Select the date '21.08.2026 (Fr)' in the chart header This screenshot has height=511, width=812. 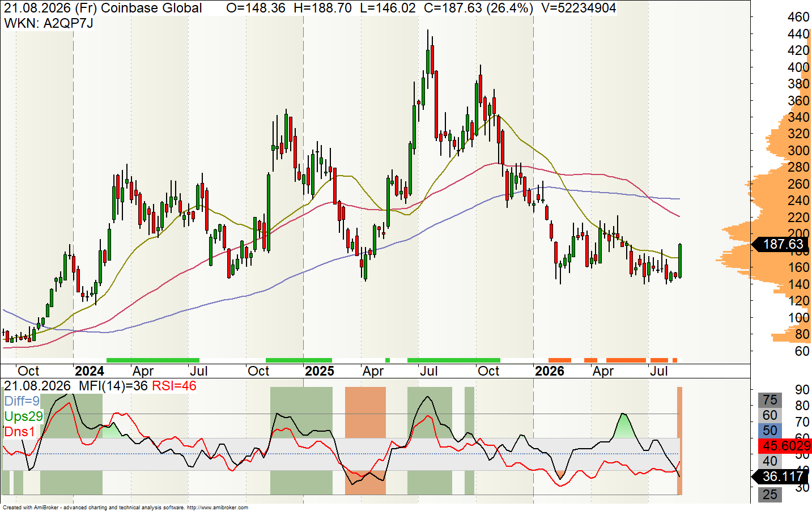(50, 8)
